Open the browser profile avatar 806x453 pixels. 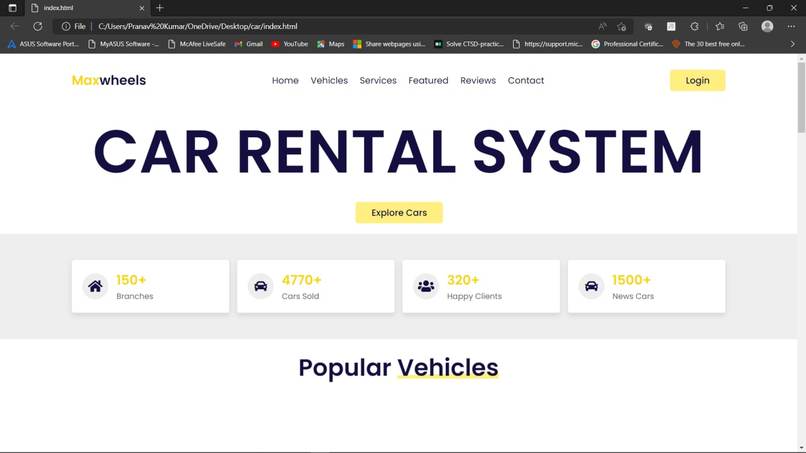(767, 26)
